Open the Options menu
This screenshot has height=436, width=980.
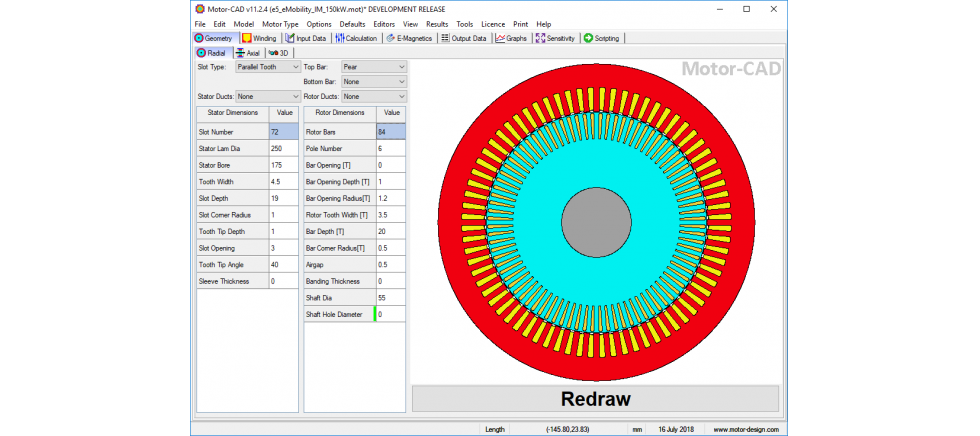tap(319, 24)
